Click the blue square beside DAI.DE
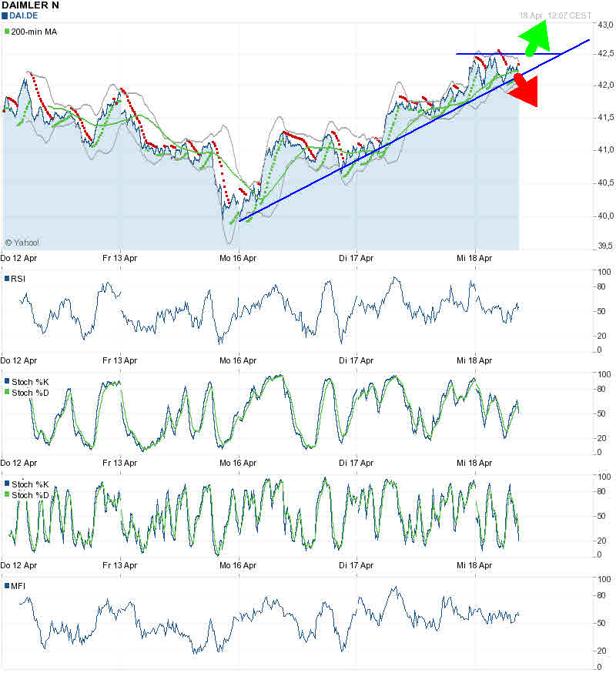The width and height of the screenshot is (616, 673). pyautogui.click(x=5, y=16)
